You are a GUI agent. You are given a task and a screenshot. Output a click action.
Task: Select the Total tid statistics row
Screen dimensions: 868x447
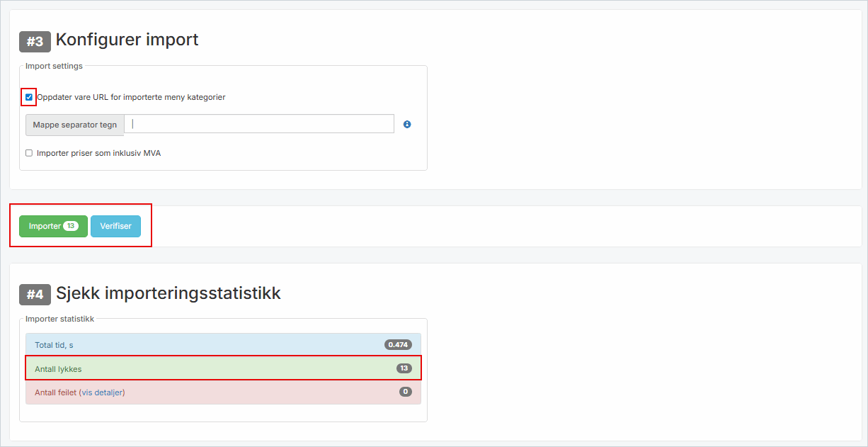coord(212,345)
